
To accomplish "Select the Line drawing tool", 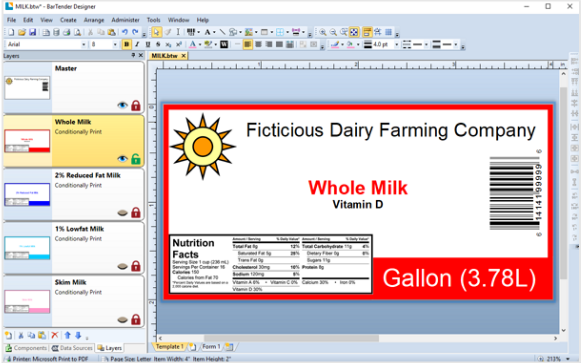I will click(222, 32).
